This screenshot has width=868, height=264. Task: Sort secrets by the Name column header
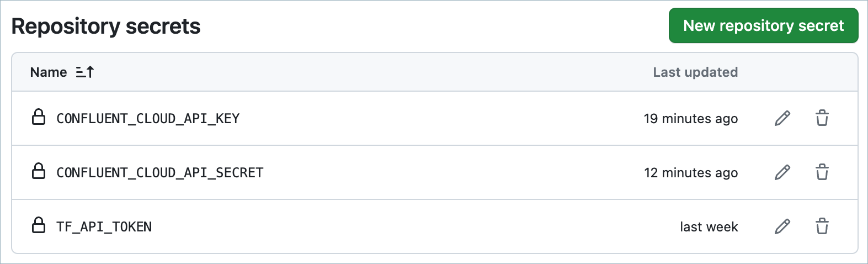[x=49, y=72]
